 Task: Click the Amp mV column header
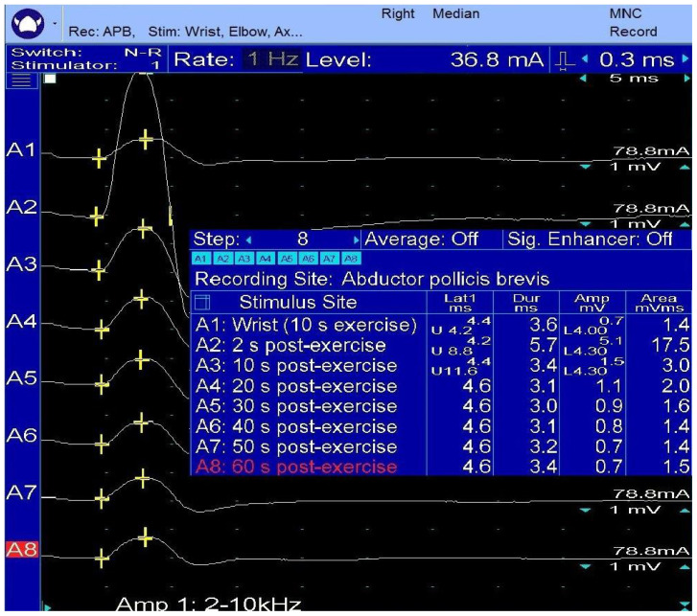pos(592,303)
